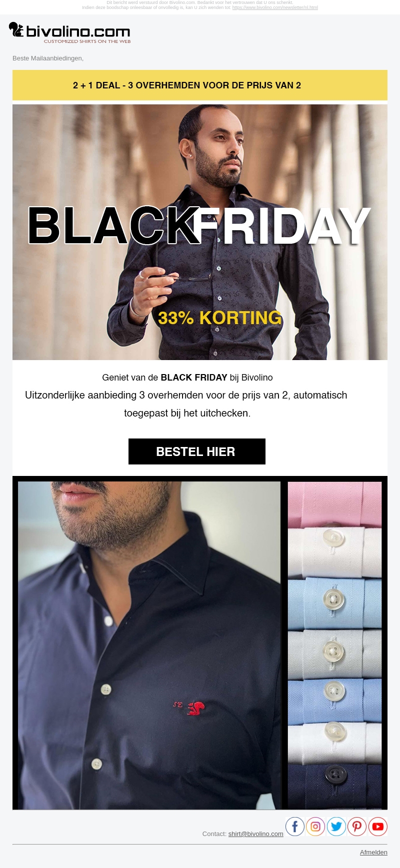The height and width of the screenshot is (868, 400).
Task: Click the Uitzonderlijke aanbieding promo text
Action: 186,404
